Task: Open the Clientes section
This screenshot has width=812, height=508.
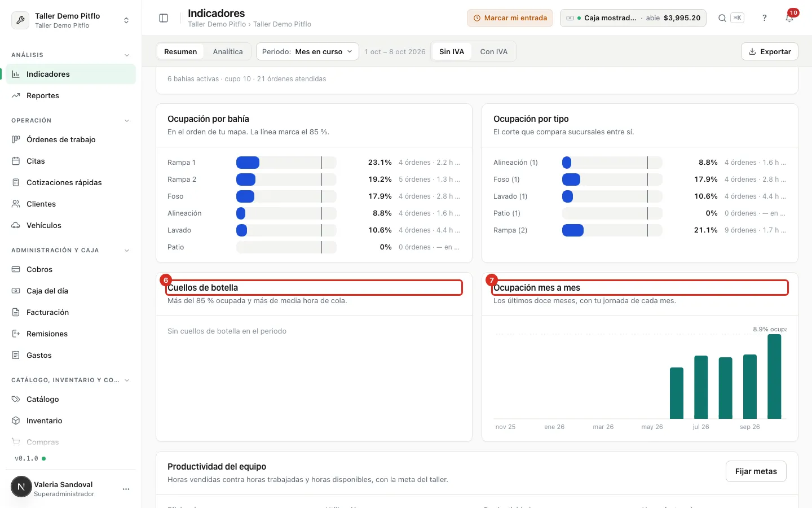Action: (x=70, y=204)
